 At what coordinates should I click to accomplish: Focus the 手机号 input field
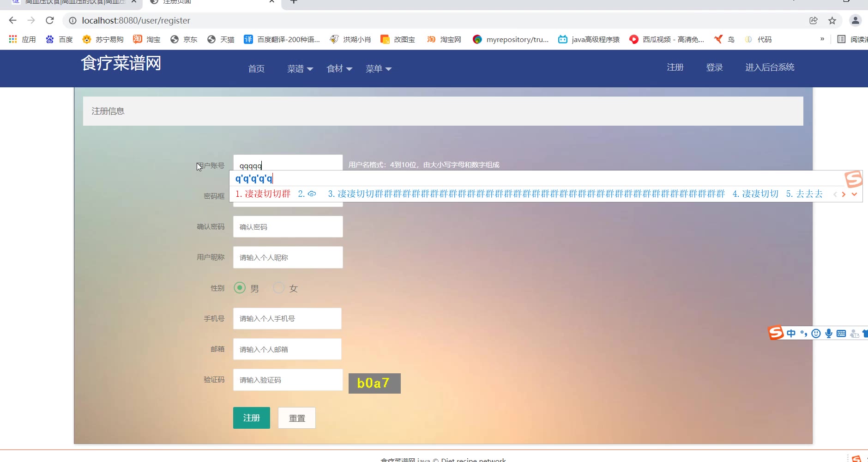pos(287,318)
